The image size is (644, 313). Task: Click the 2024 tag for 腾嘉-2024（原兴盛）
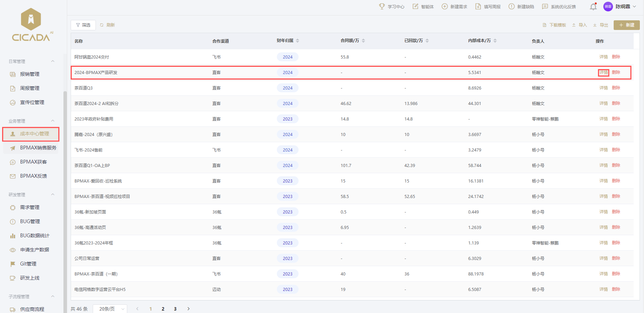coord(288,135)
